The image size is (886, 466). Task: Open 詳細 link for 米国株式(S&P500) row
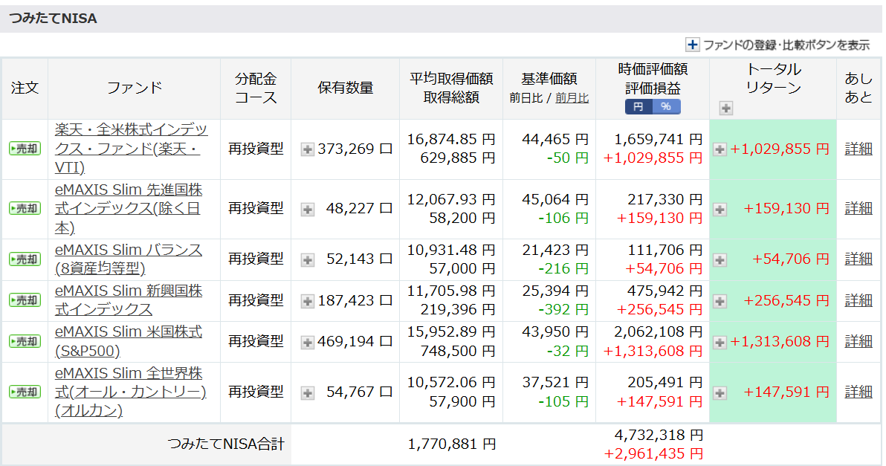[858, 341]
